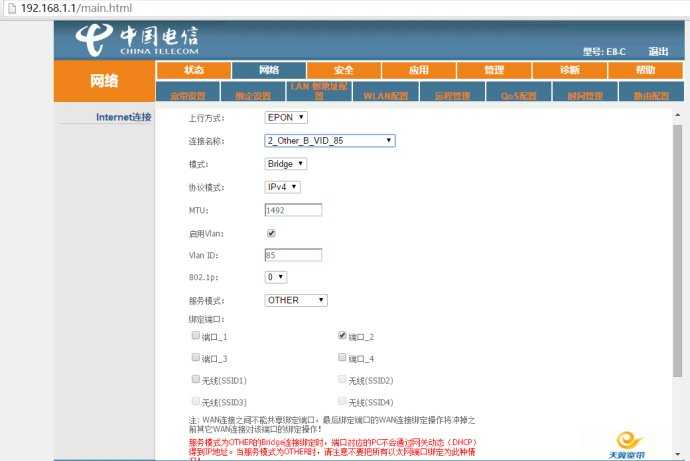Screen dimensions: 690x461
Task: Click the scrollbar down arrow
Action: click(x=677, y=454)
